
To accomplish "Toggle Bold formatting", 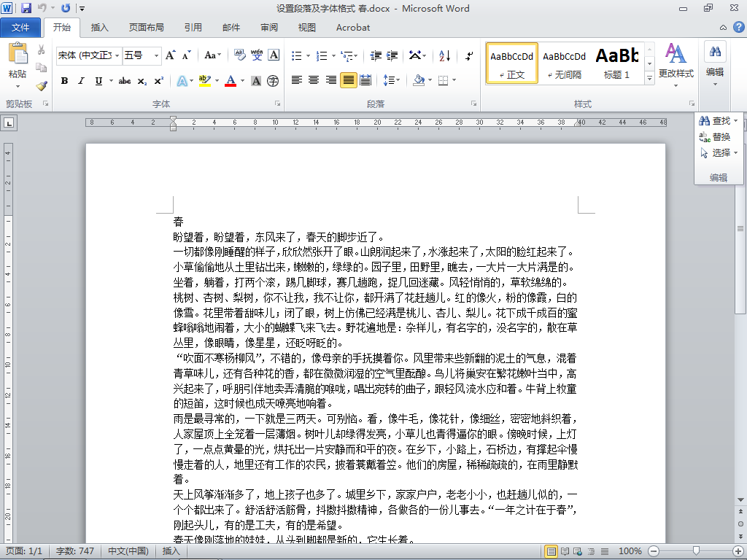I will point(64,81).
